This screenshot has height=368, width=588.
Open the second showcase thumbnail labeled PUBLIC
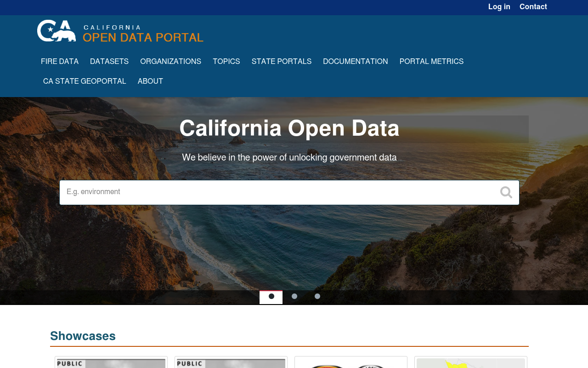point(231,363)
